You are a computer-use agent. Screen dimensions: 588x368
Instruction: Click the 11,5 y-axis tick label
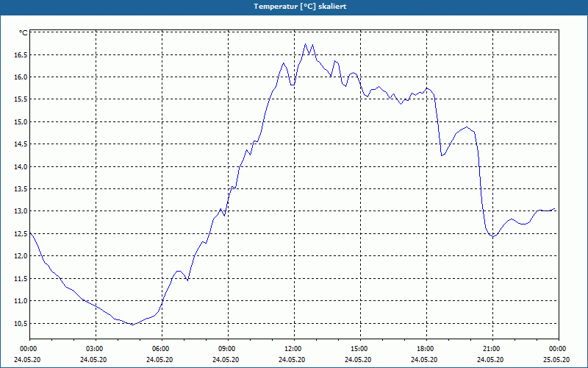pyautogui.click(x=21, y=279)
